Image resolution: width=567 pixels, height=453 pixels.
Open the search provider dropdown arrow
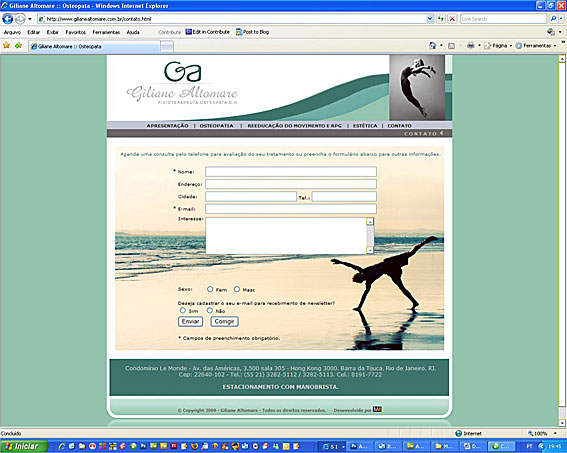[x=561, y=19]
